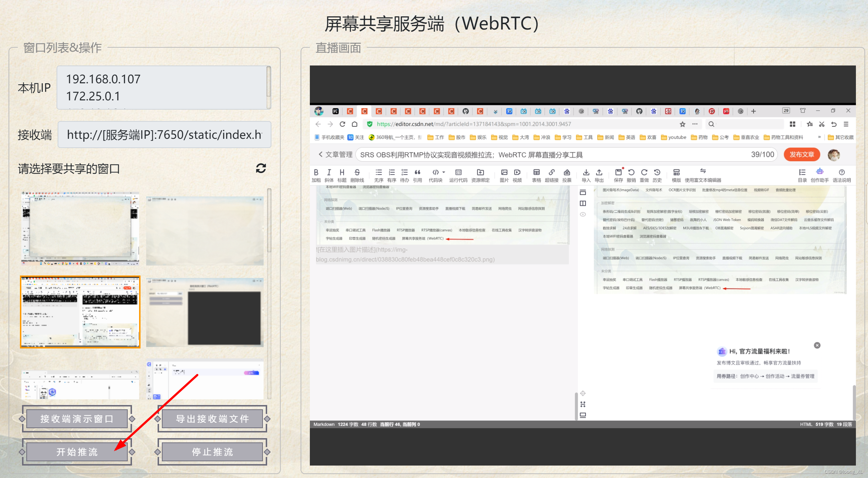Click the bookmark star in address bar
868x478 pixels.
pyautogui.click(x=682, y=124)
